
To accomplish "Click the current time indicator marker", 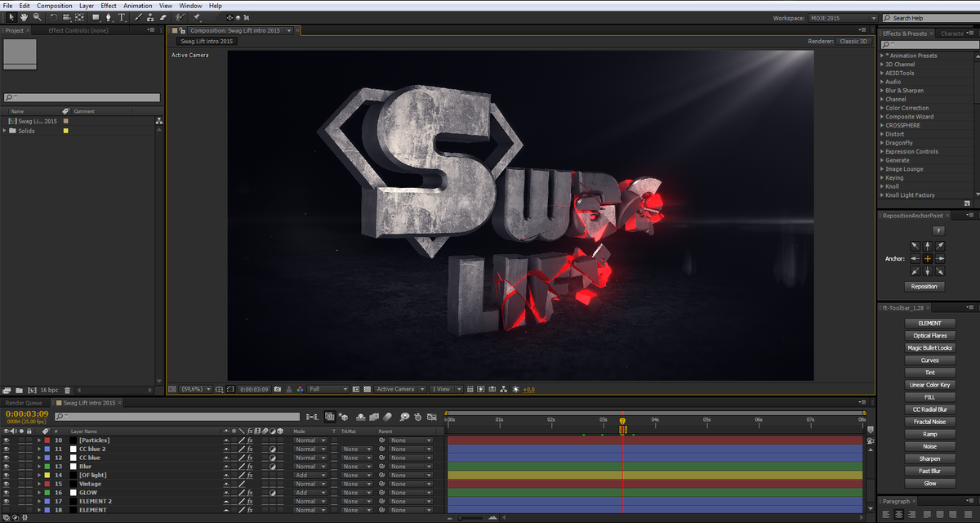I will [x=622, y=421].
